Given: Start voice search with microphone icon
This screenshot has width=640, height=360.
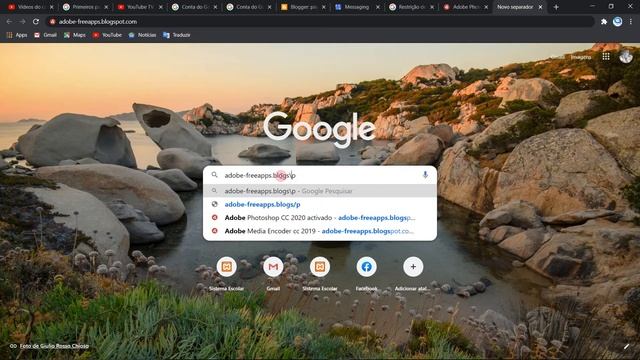Looking at the screenshot, I should point(425,175).
